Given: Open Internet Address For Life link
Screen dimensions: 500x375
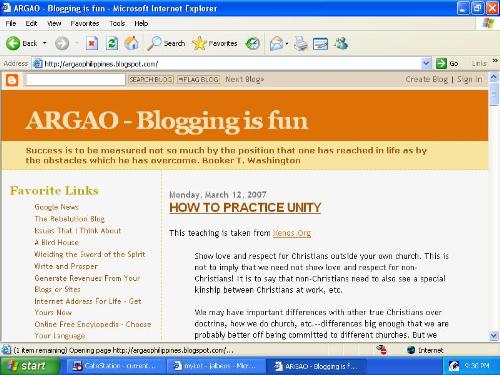Looking at the screenshot, I should coord(88,307).
